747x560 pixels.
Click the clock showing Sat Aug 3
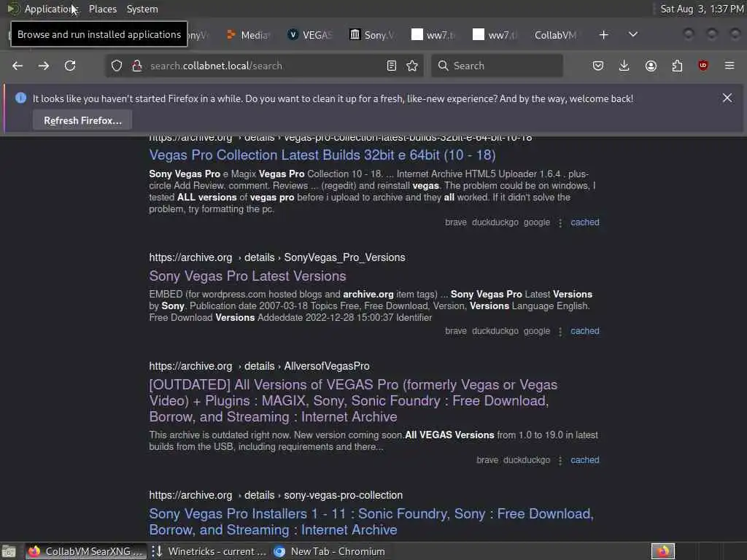point(702,9)
